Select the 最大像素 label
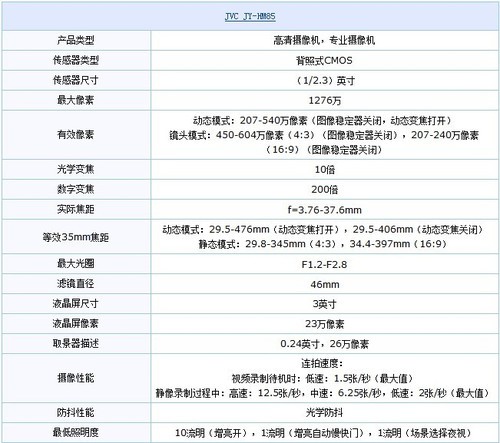The width and height of the screenshot is (500, 443). [x=76, y=100]
